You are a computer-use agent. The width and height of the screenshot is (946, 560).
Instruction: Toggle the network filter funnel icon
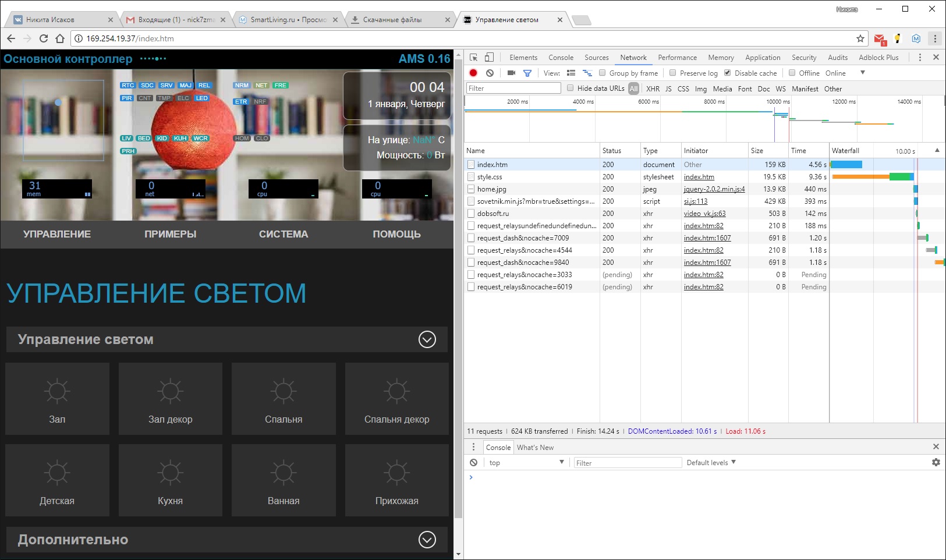click(x=527, y=73)
